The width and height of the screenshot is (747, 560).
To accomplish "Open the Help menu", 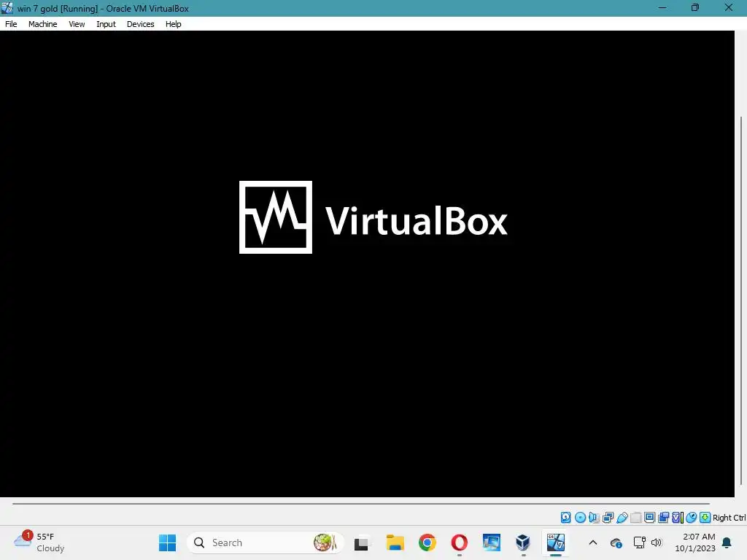I will click(174, 24).
